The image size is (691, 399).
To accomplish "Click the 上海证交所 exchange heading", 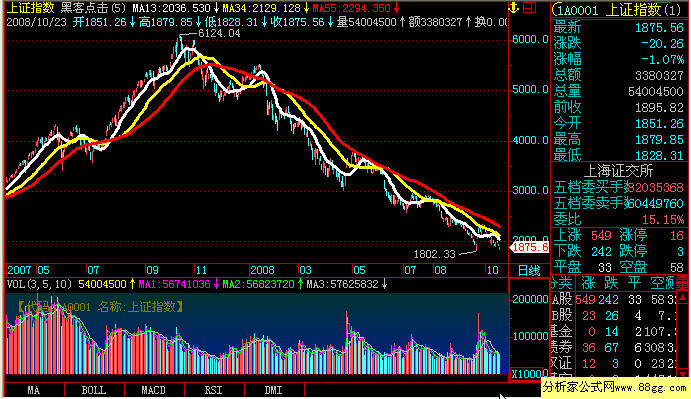I will click(x=618, y=171).
